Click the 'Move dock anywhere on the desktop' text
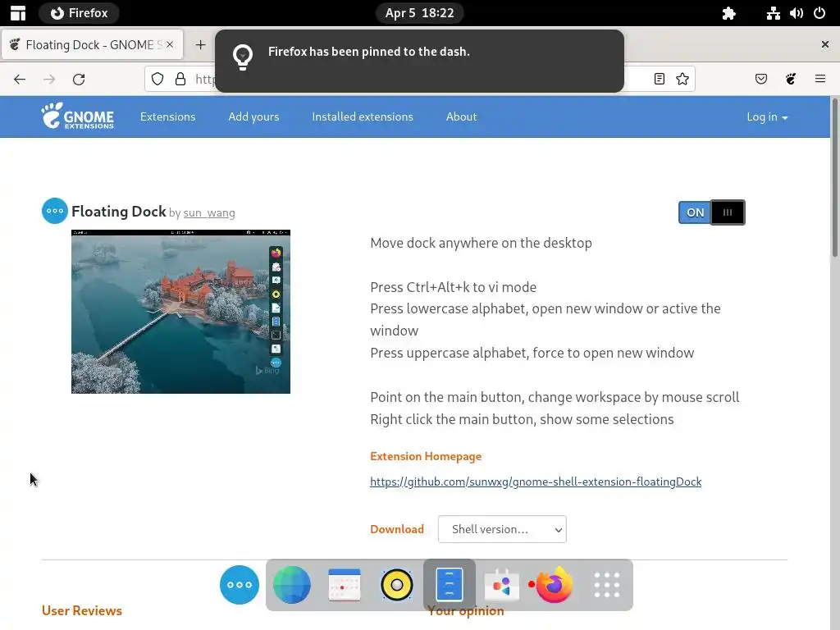Screen dimensions: 840x630 tap(481, 243)
